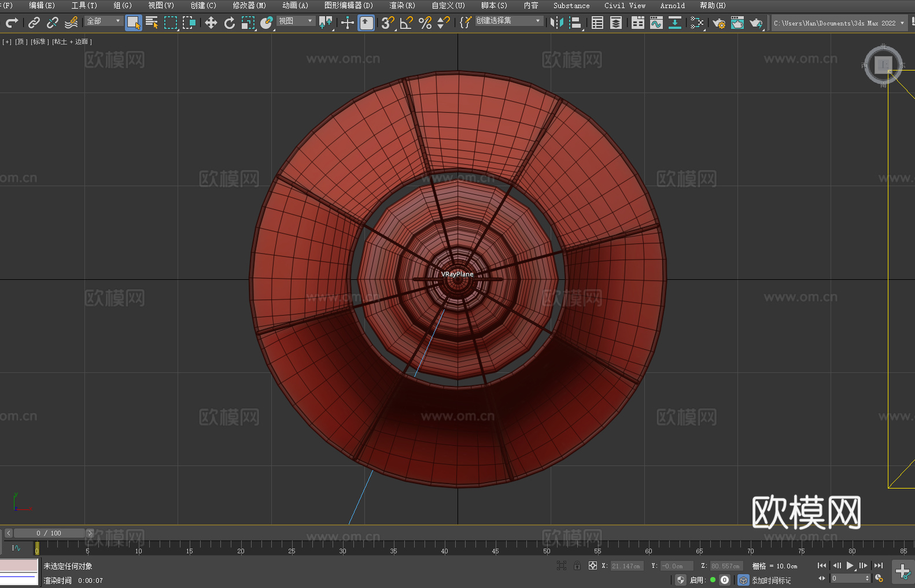Toggle Angle Snap on

click(406, 23)
